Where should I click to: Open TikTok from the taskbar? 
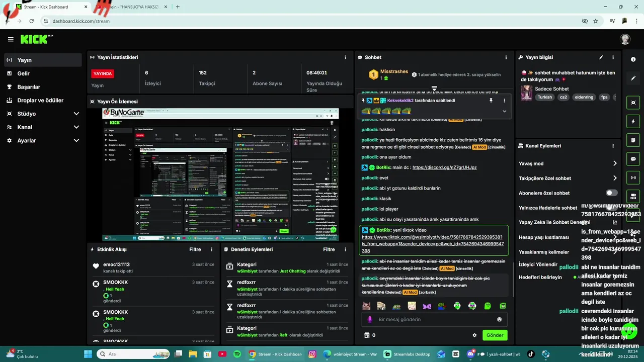531,354
